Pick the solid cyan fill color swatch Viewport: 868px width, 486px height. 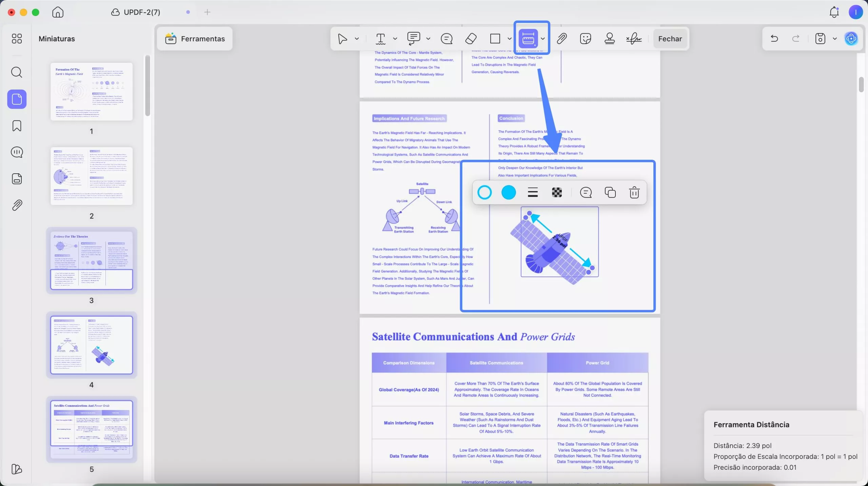[508, 193]
